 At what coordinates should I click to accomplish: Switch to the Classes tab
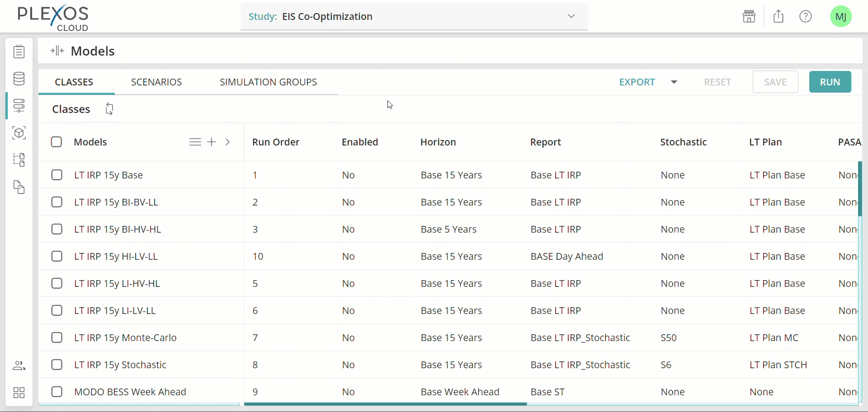(x=74, y=82)
